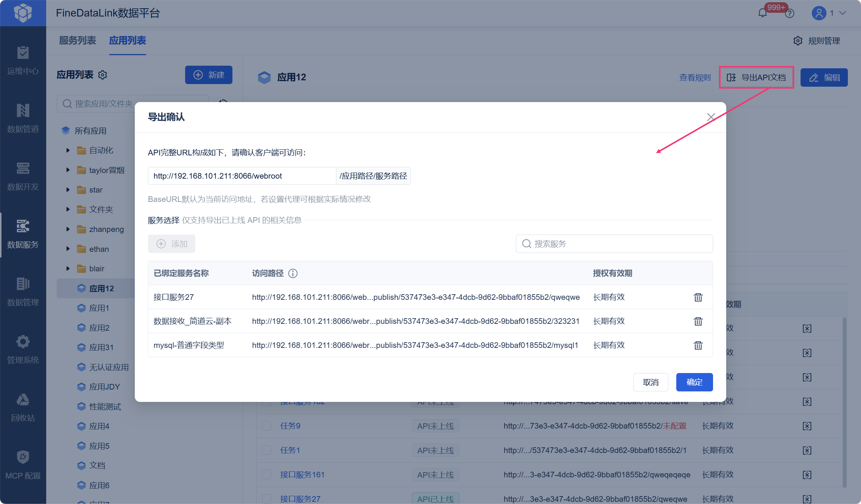The width and height of the screenshot is (861, 504).
Task: Confirm export with 确定 button
Action: point(694,382)
